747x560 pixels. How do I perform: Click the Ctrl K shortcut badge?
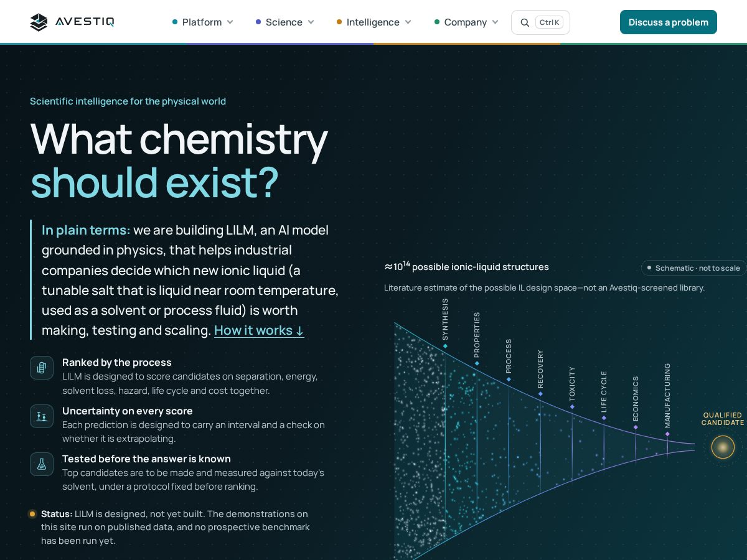point(549,22)
